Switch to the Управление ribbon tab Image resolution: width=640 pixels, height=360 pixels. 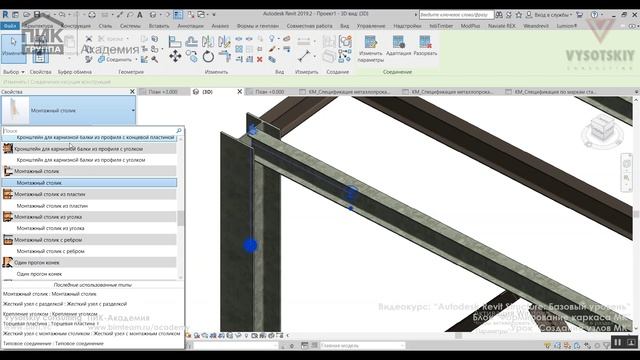coord(371,26)
